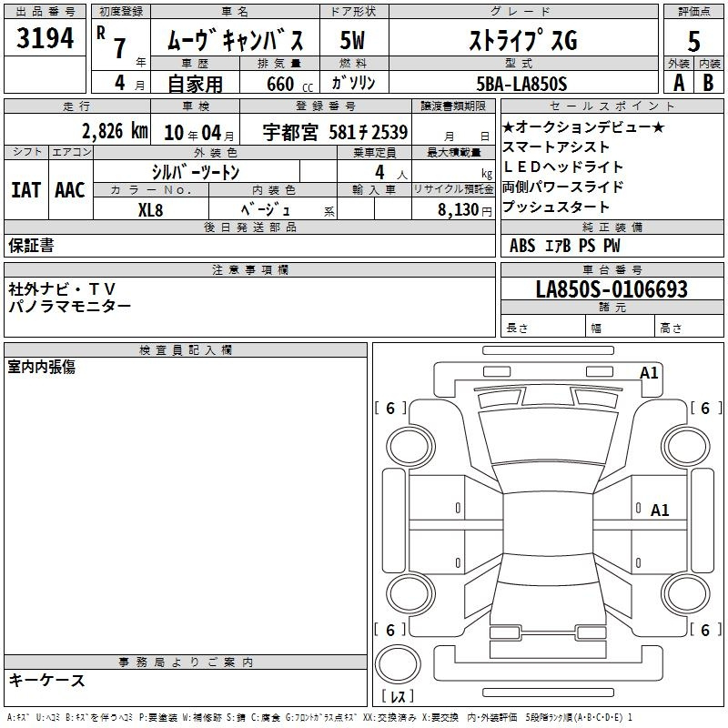The width and height of the screenshot is (728, 728).
Task: Click the spare tire circle in diagram
Action: pyautogui.click(x=398, y=663)
